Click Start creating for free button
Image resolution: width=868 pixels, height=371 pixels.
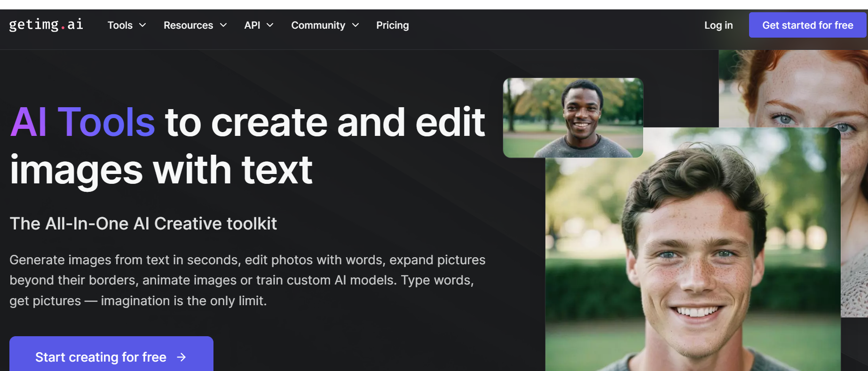tap(111, 356)
